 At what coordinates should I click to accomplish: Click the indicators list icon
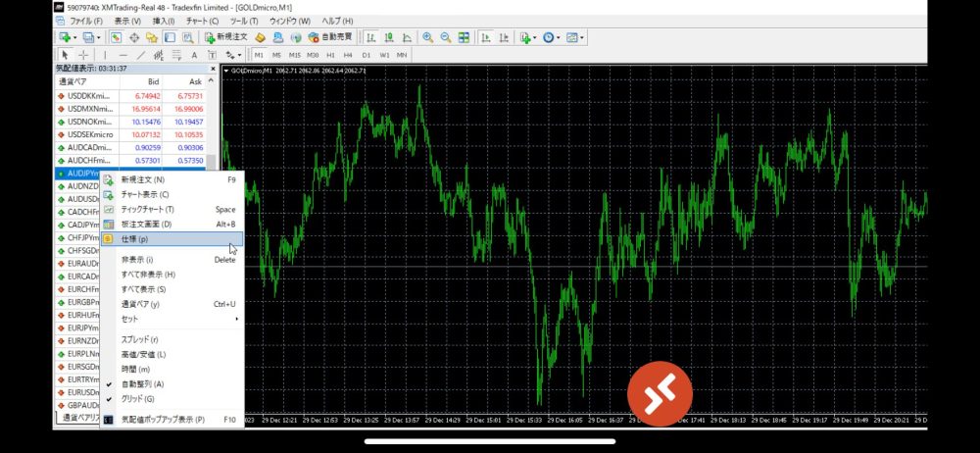[523, 37]
